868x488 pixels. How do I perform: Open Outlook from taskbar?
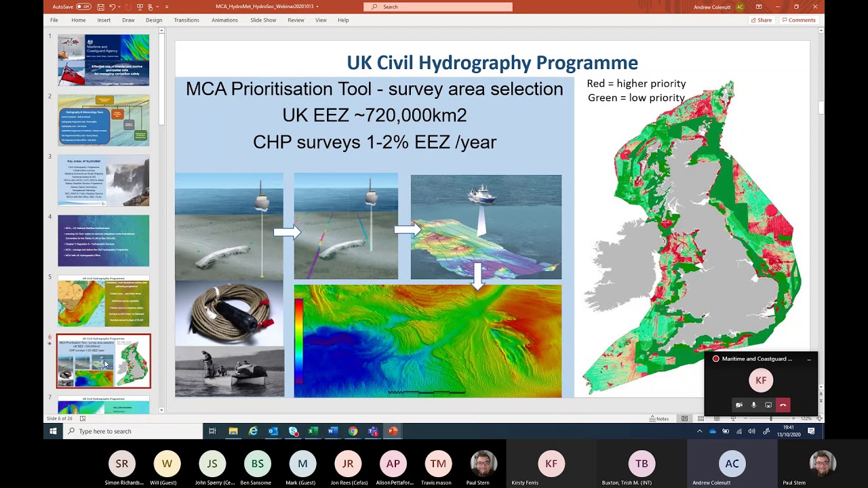point(273,431)
